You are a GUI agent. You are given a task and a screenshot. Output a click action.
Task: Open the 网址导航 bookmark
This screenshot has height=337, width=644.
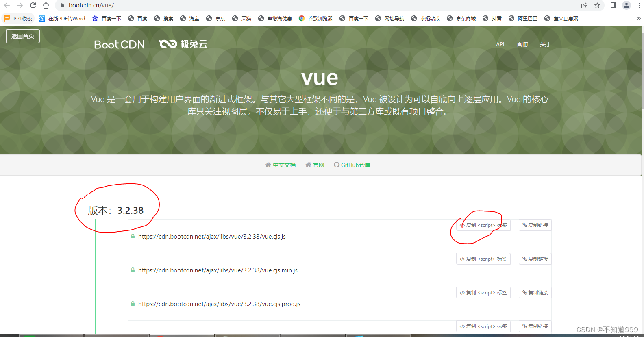[389, 18]
